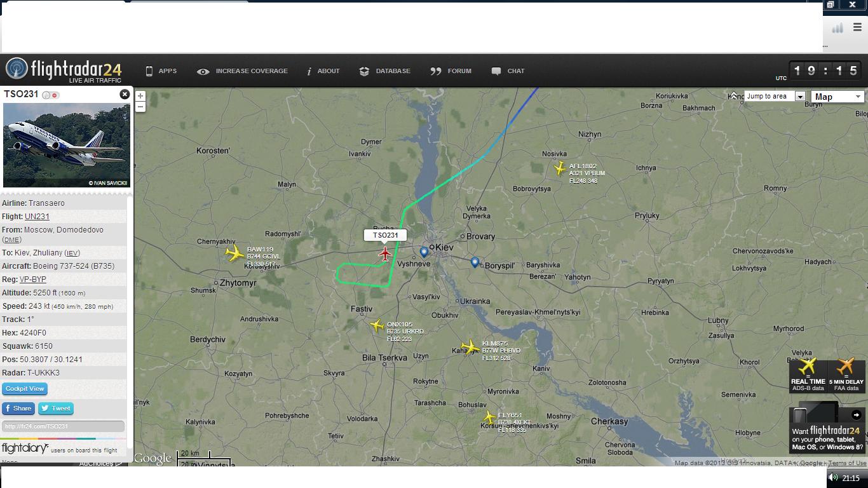The width and height of the screenshot is (868, 488).
Task: Open the VP-BYP registration link
Action: pos(33,280)
